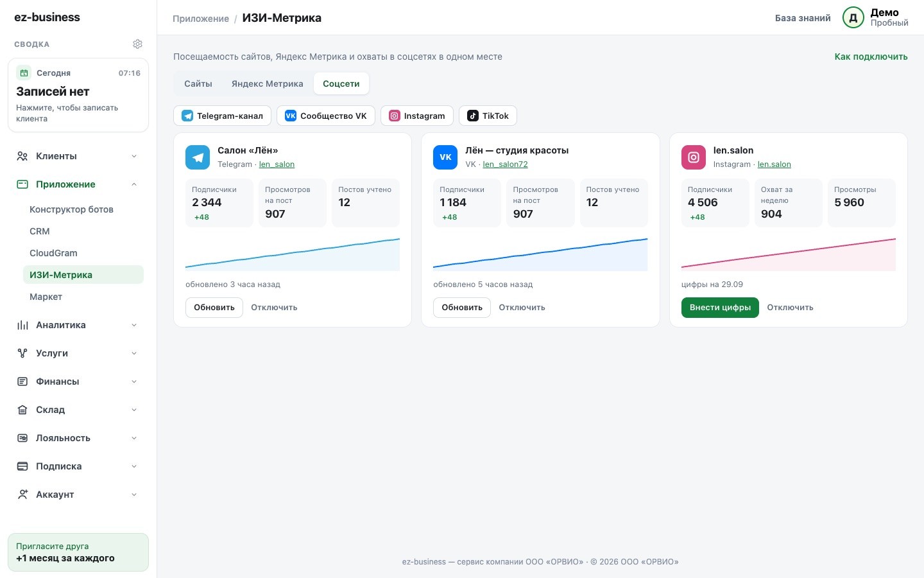The width and height of the screenshot is (924, 578).
Task: Click the VK logo on Лён — студия красоты card
Action: (445, 157)
